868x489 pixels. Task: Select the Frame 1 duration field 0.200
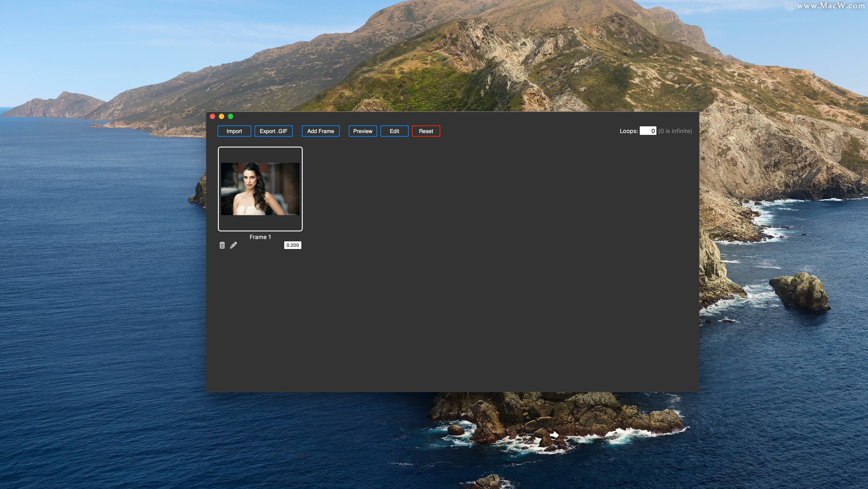[x=293, y=245]
